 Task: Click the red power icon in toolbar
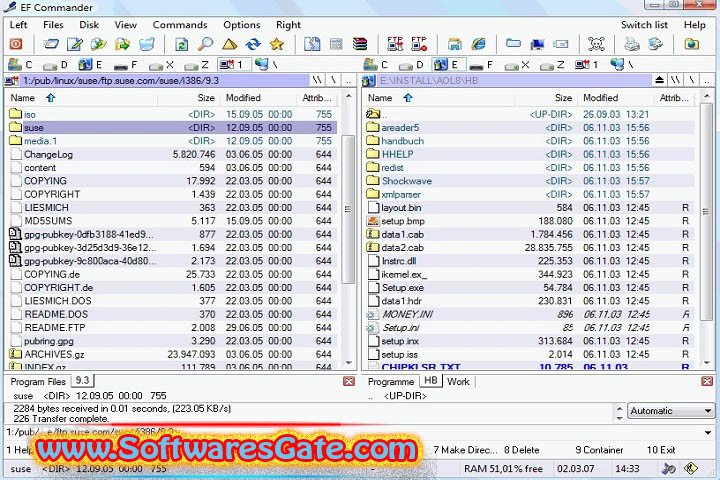coord(16,44)
